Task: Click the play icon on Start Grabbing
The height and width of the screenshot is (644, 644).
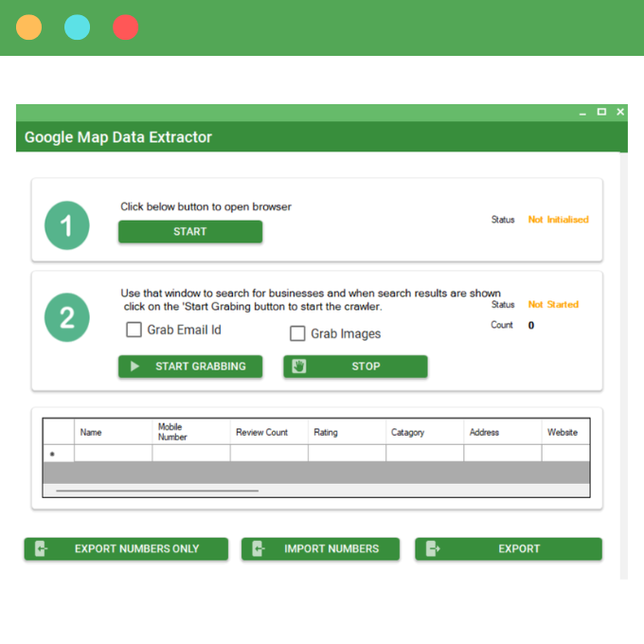Action: click(135, 367)
